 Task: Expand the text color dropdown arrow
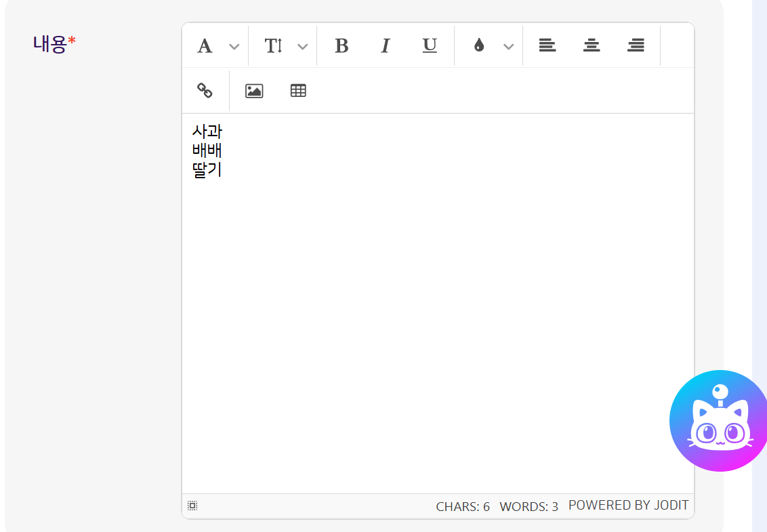coord(508,46)
